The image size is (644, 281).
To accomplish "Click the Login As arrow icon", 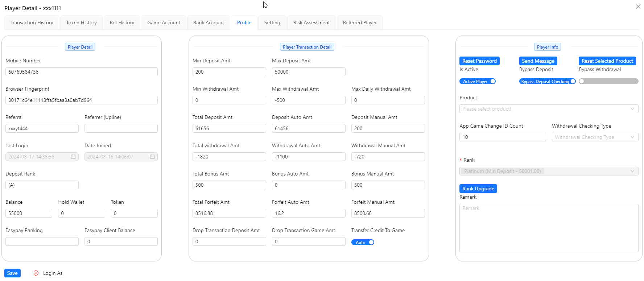I will pos(36,273).
